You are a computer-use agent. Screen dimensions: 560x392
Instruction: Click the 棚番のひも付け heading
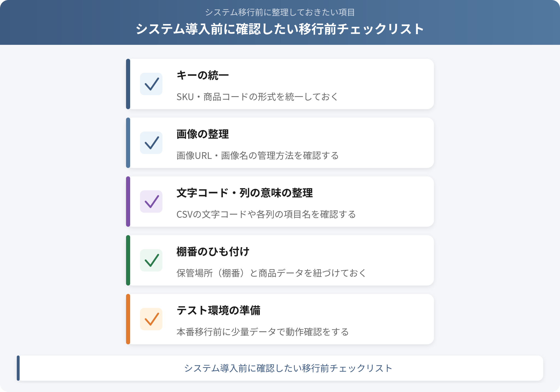pyautogui.click(x=213, y=251)
